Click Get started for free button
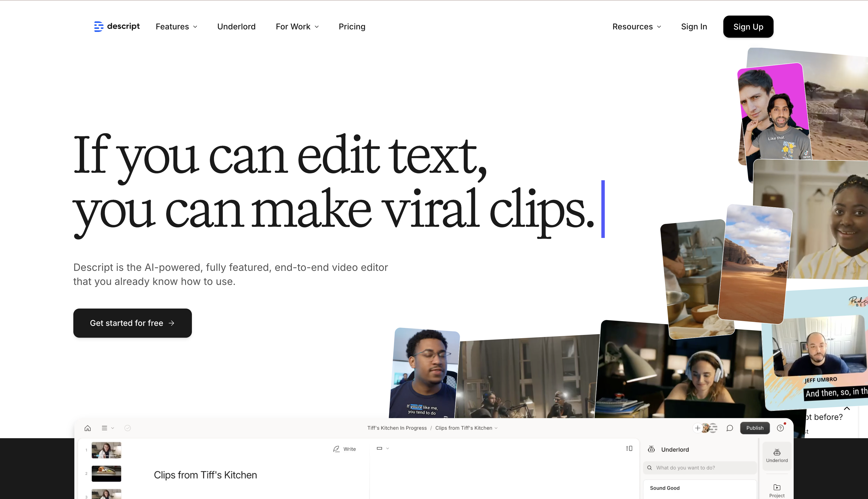 (133, 323)
